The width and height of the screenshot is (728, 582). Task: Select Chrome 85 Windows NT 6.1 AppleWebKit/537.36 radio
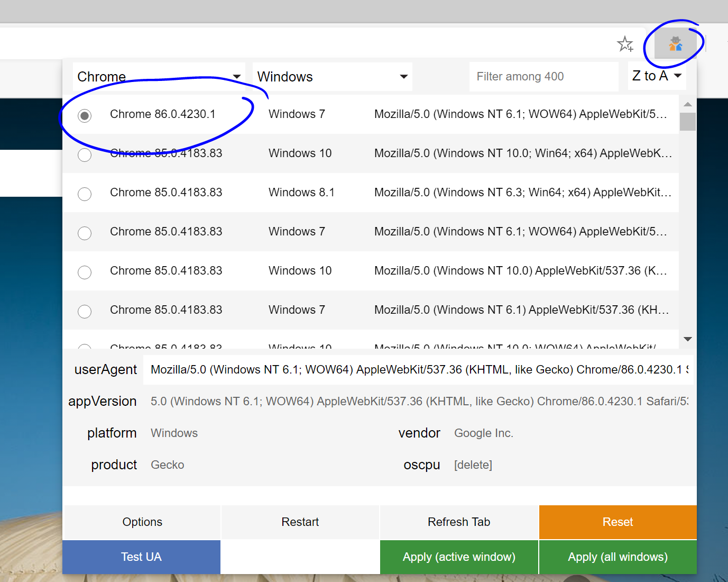click(x=85, y=311)
